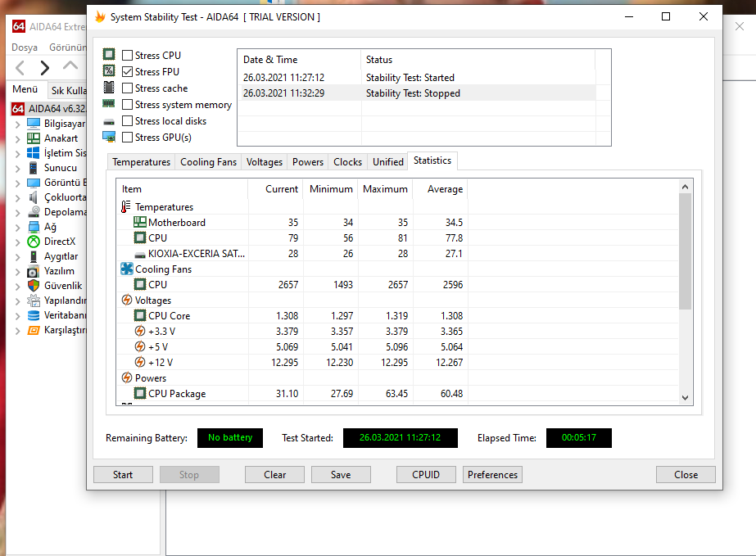Click the Save button

341,474
